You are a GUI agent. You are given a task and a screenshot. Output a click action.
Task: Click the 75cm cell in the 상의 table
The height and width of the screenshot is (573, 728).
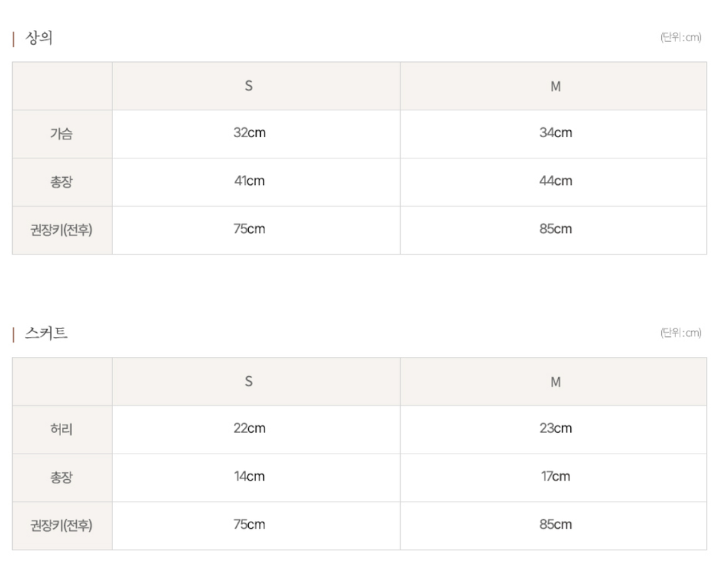point(250,229)
